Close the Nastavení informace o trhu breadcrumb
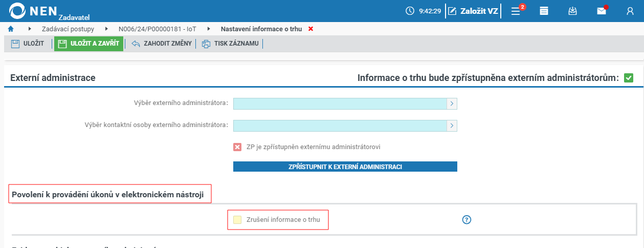The image size is (644, 248). (310, 29)
